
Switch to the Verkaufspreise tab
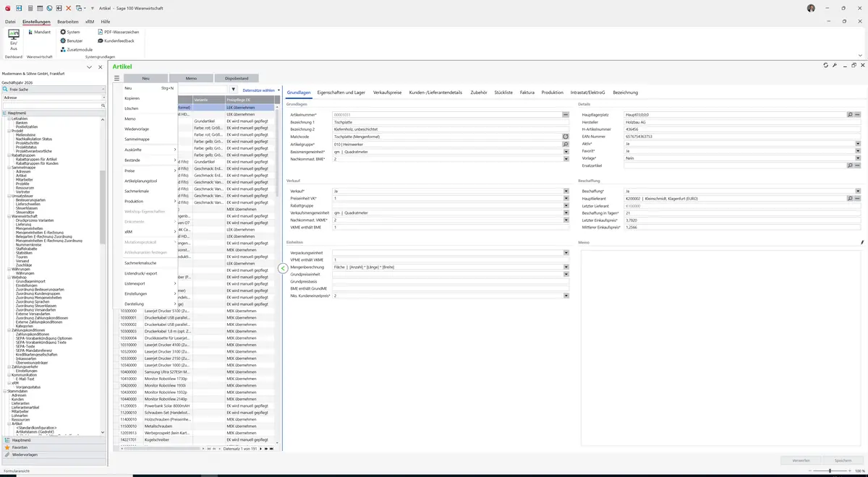388,93
